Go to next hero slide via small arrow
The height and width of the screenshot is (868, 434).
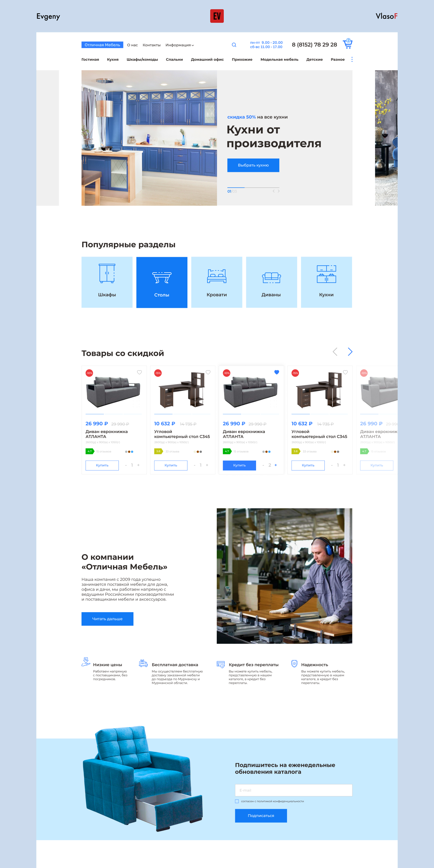(279, 191)
